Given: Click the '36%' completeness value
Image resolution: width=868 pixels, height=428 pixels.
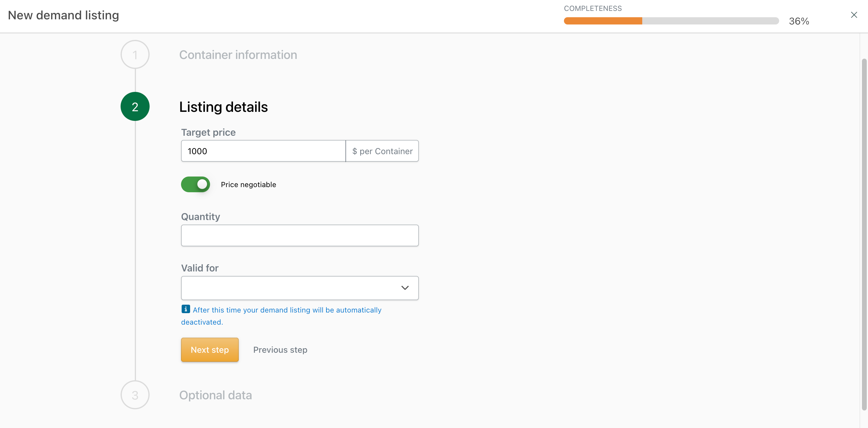Looking at the screenshot, I should click(799, 21).
